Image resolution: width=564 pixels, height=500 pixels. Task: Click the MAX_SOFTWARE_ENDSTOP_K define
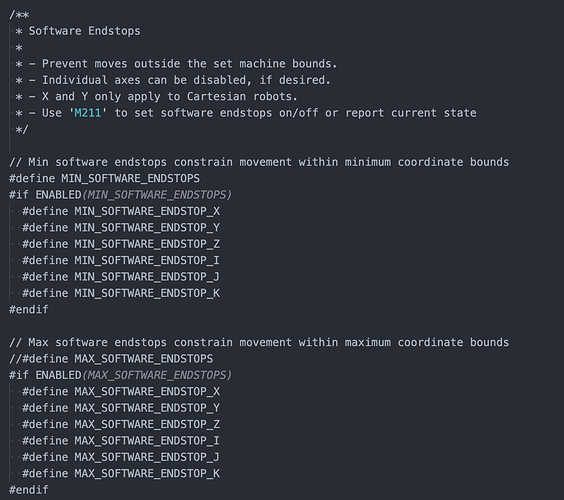tap(121, 473)
